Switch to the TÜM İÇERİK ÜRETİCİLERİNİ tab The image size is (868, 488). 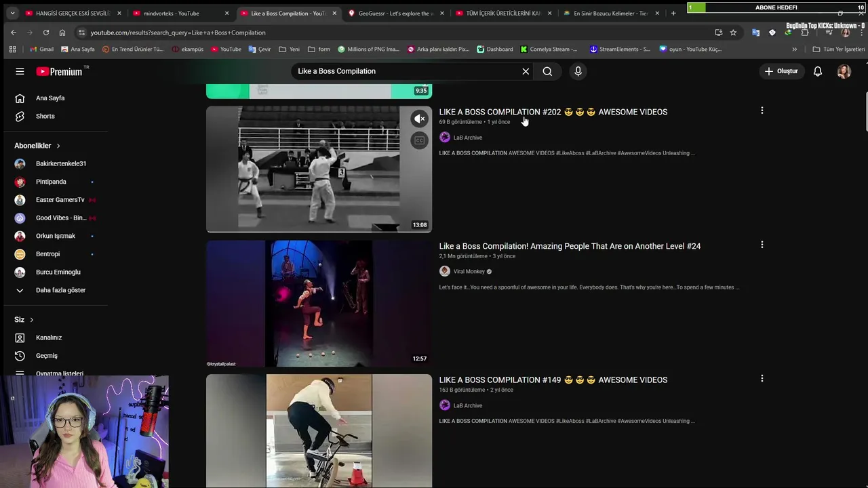[x=505, y=13]
